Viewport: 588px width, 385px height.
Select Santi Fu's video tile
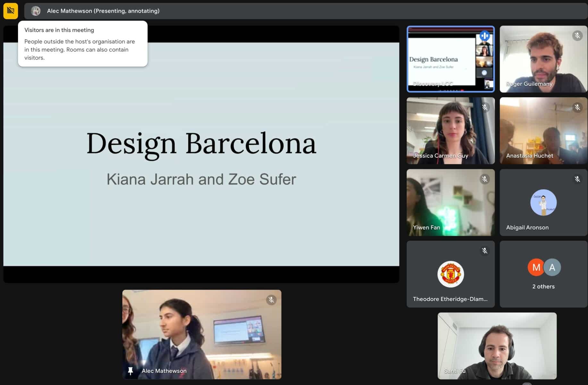497,346
